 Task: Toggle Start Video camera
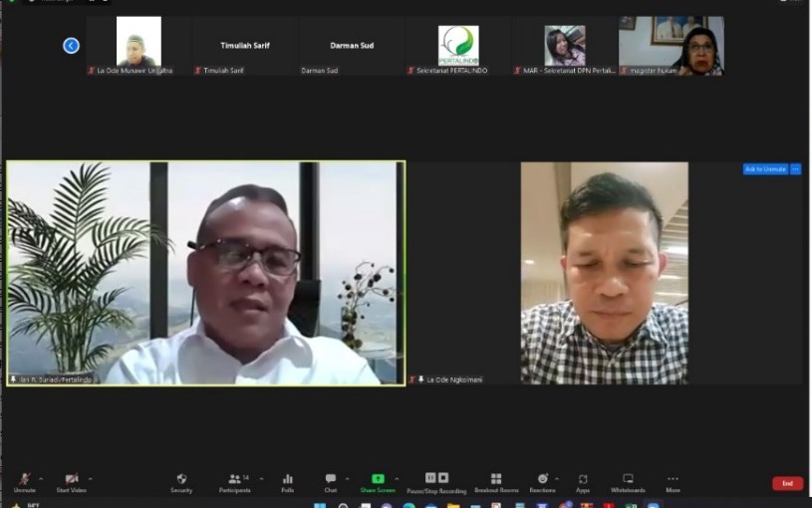71,479
